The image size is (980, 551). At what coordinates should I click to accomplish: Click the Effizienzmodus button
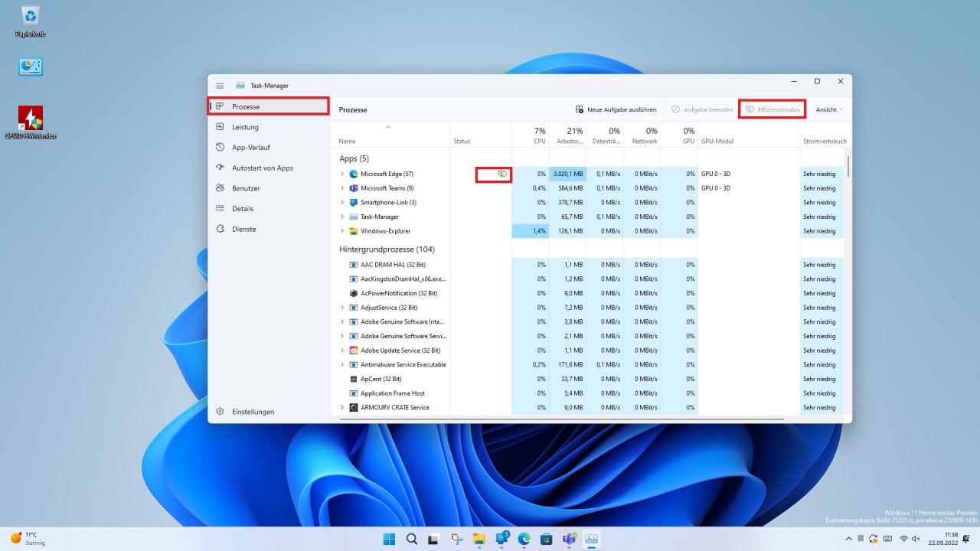click(x=773, y=109)
